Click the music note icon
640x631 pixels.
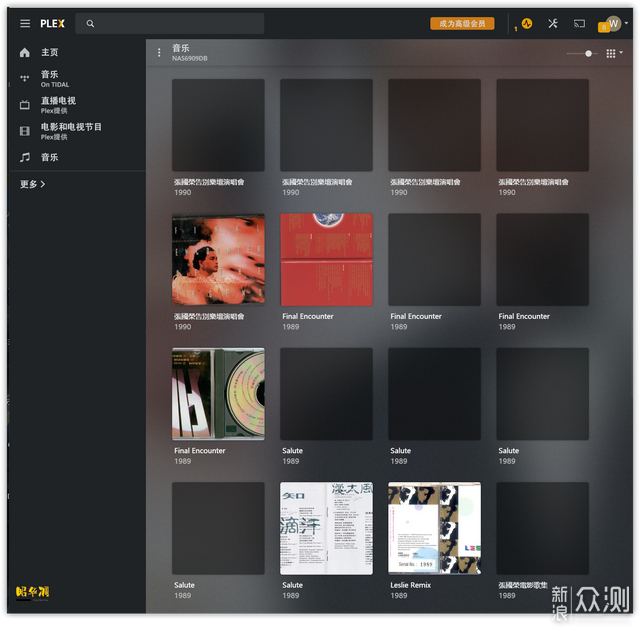point(25,157)
